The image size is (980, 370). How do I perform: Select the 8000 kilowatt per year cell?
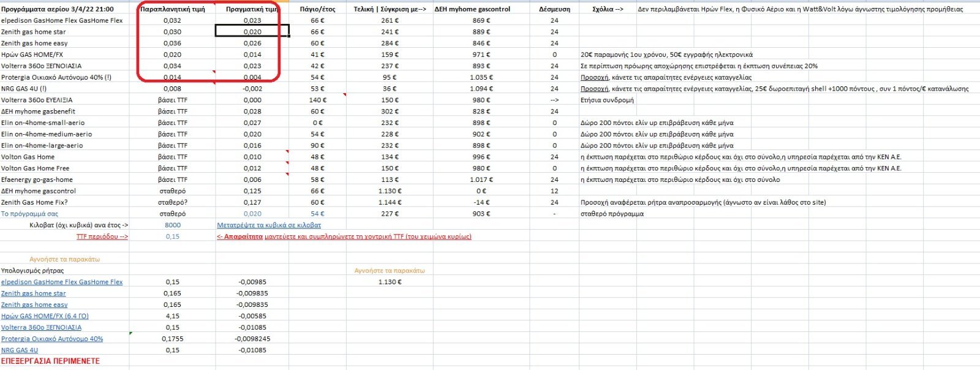(173, 225)
